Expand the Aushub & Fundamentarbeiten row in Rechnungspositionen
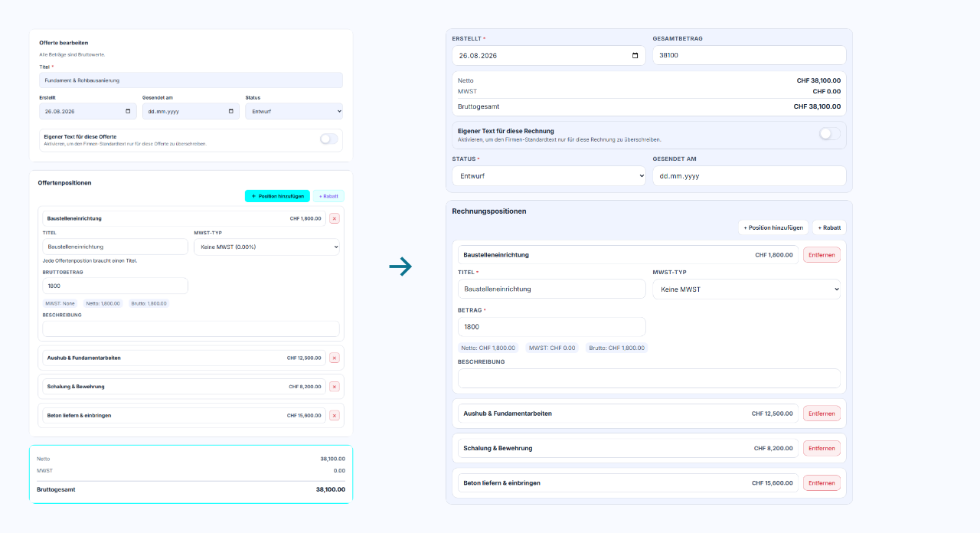Viewport: 980px width, 533px height. (628, 414)
